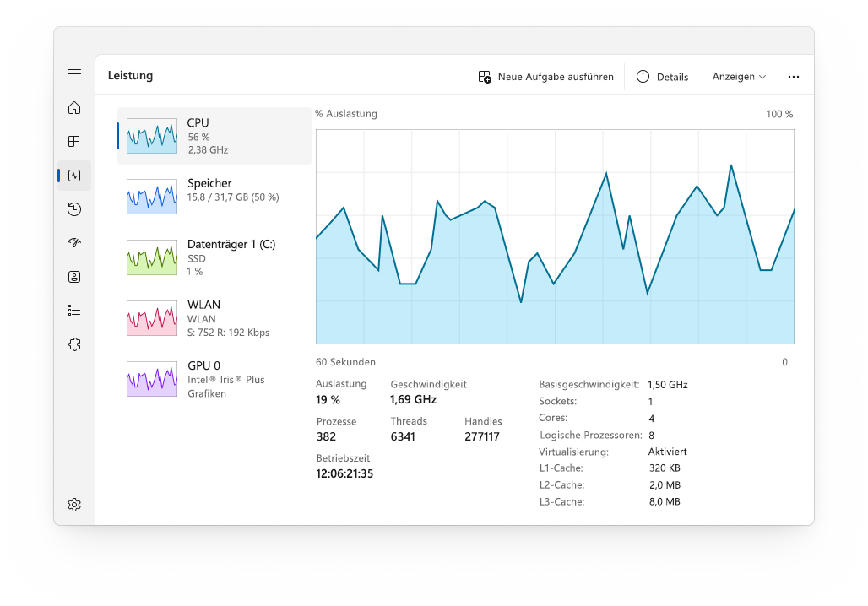Click the green Datenträger mini graph thumbnail
The height and width of the screenshot is (606, 868).
click(152, 257)
